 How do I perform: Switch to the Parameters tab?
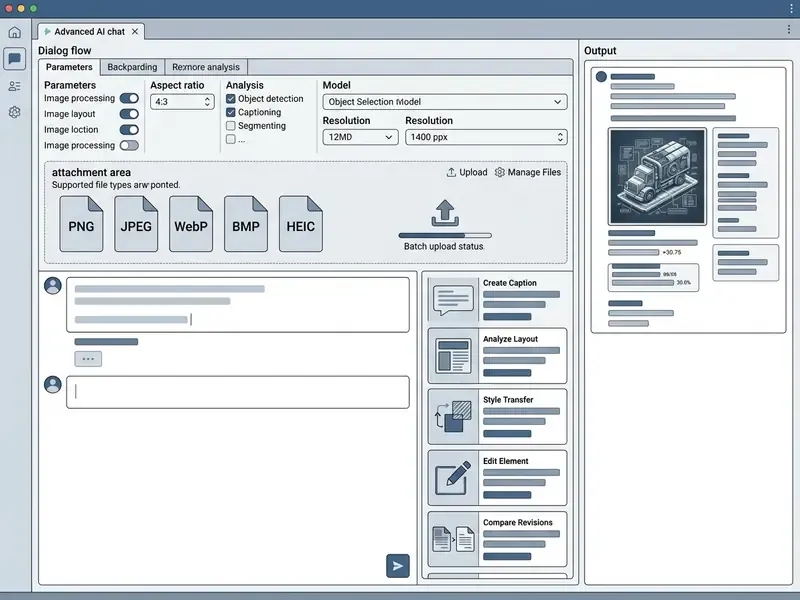coord(69,67)
